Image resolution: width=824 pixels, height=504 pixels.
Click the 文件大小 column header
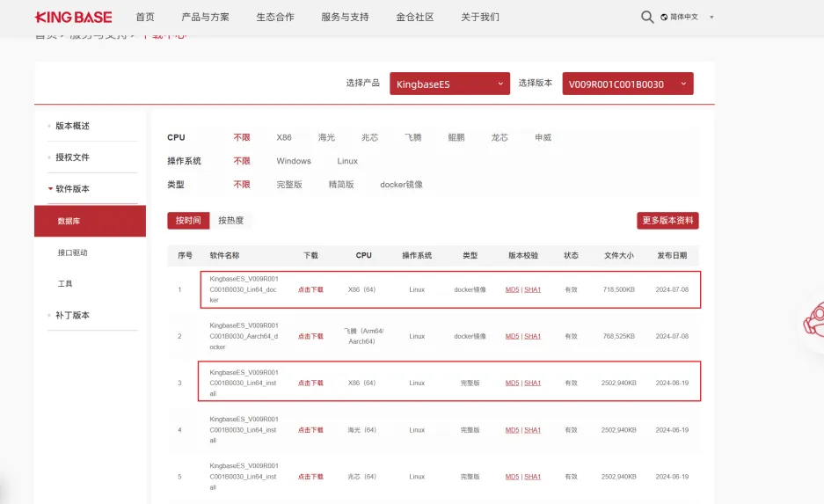pos(618,255)
